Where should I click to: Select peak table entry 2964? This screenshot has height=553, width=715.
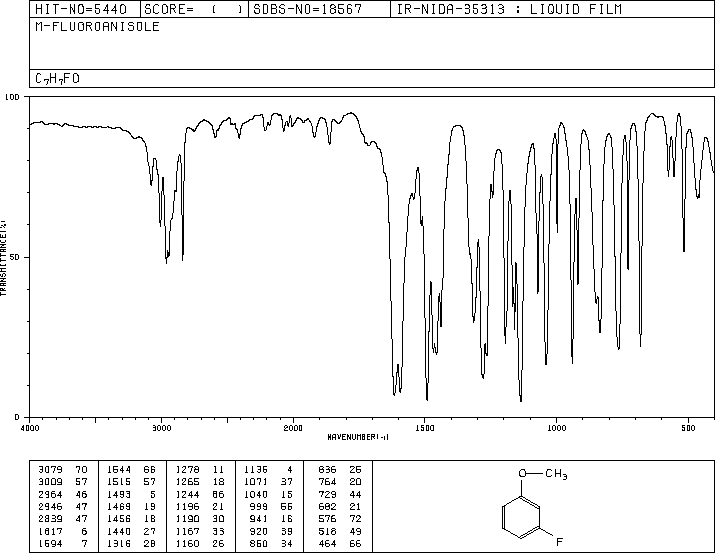tap(63, 494)
